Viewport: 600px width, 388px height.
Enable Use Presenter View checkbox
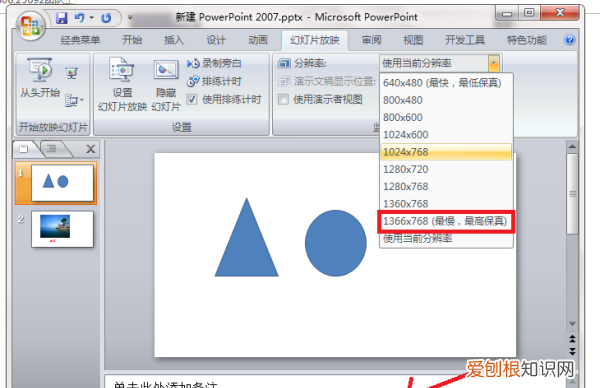click(283, 99)
